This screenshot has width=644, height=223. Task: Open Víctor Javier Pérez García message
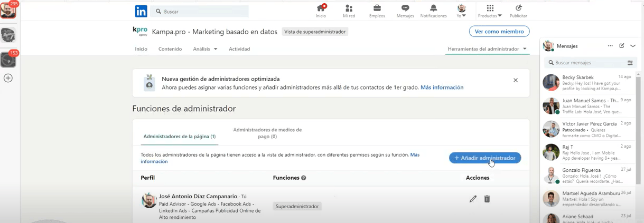[x=588, y=129]
